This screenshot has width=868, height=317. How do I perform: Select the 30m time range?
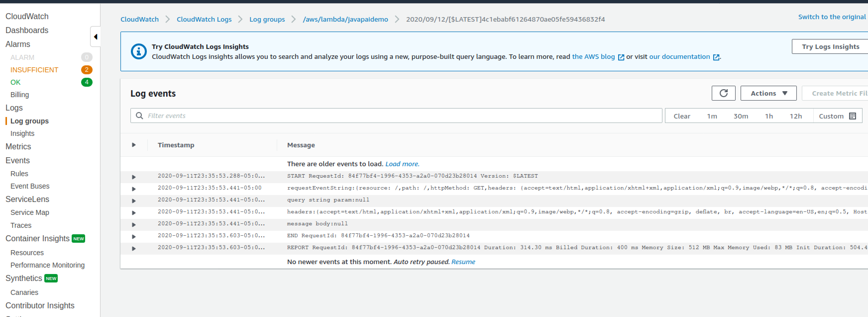tap(741, 116)
